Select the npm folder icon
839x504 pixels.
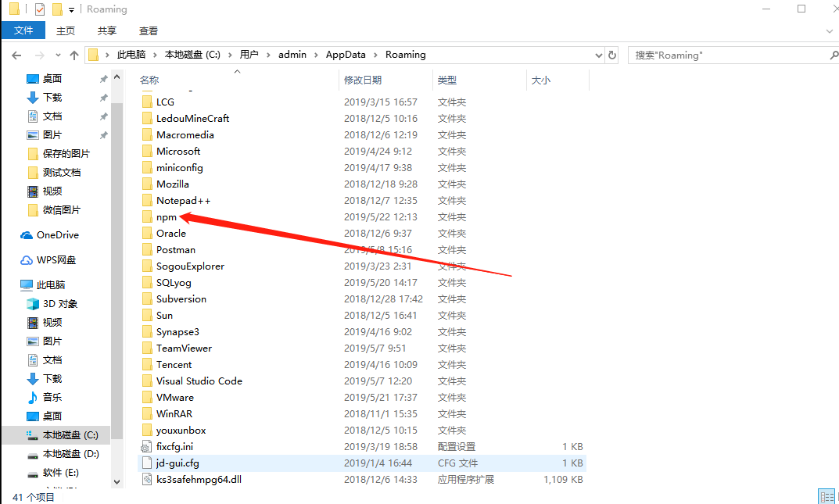[147, 216]
